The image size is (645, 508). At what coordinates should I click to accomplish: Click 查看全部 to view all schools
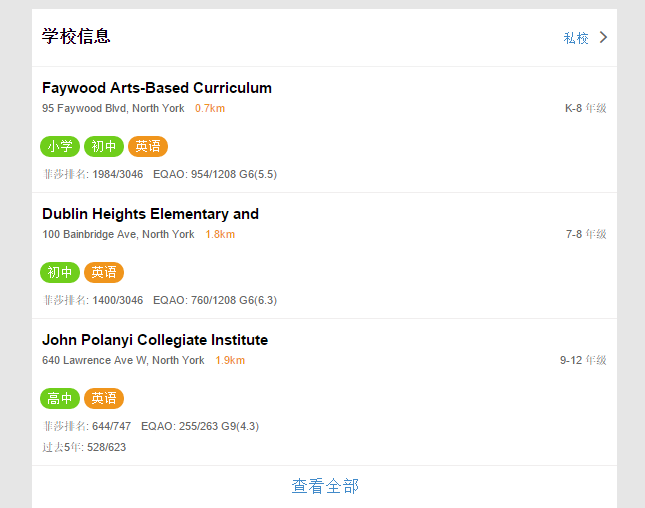point(325,486)
